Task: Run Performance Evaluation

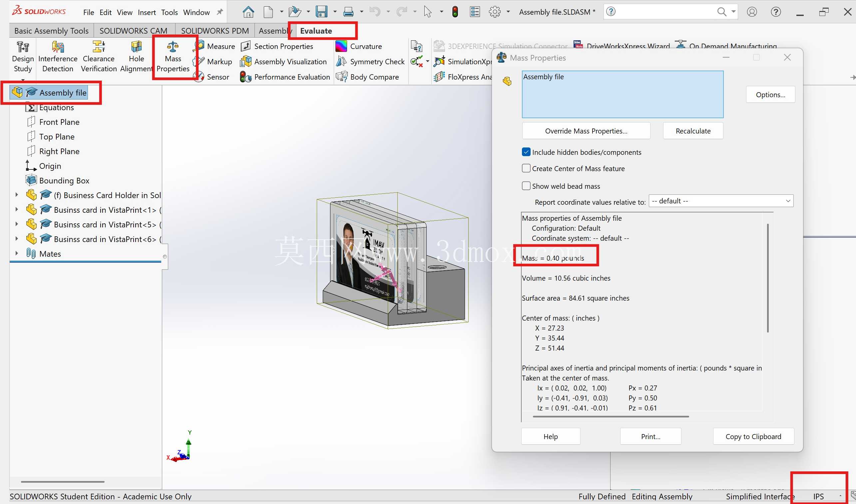Action: (285, 77)
